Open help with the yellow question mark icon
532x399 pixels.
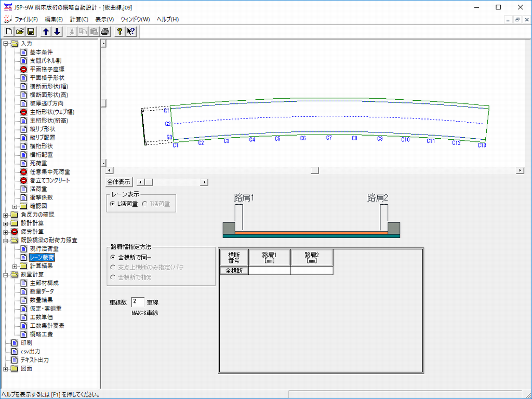pyautogui.click(x=119, y=31)
